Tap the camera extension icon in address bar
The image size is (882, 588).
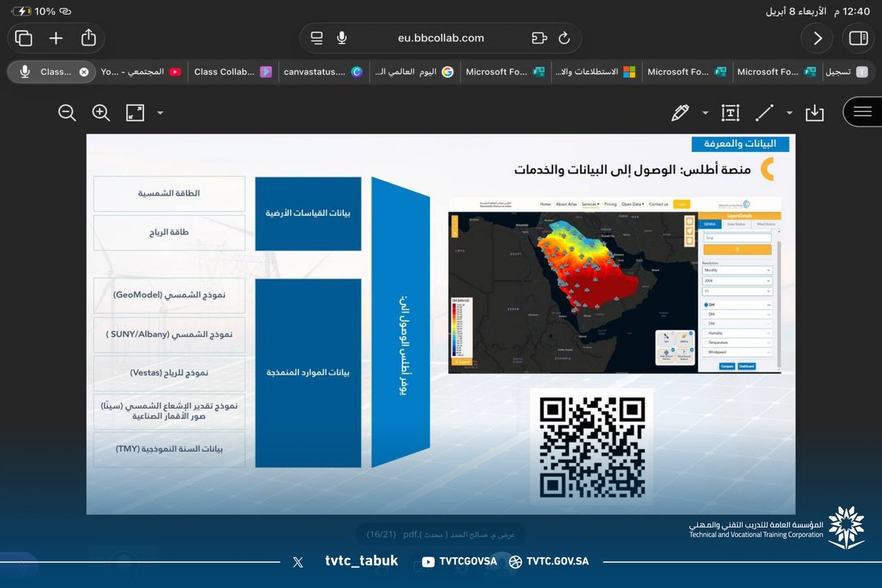(x=539, y=38)
